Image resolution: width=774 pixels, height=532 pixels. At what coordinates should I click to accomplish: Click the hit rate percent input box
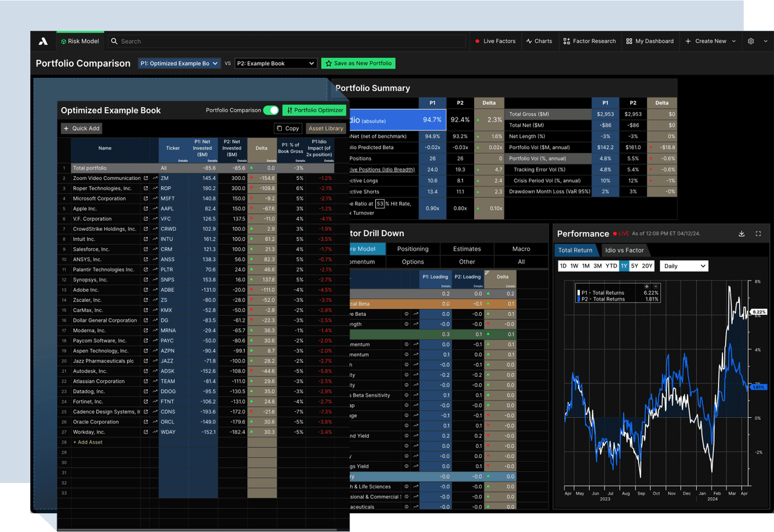(380, 203)
